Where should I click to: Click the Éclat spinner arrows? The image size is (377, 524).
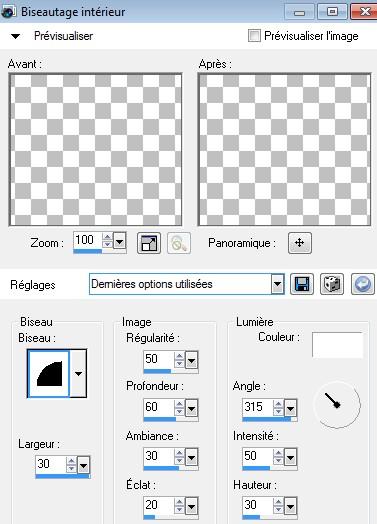(179, 506)
